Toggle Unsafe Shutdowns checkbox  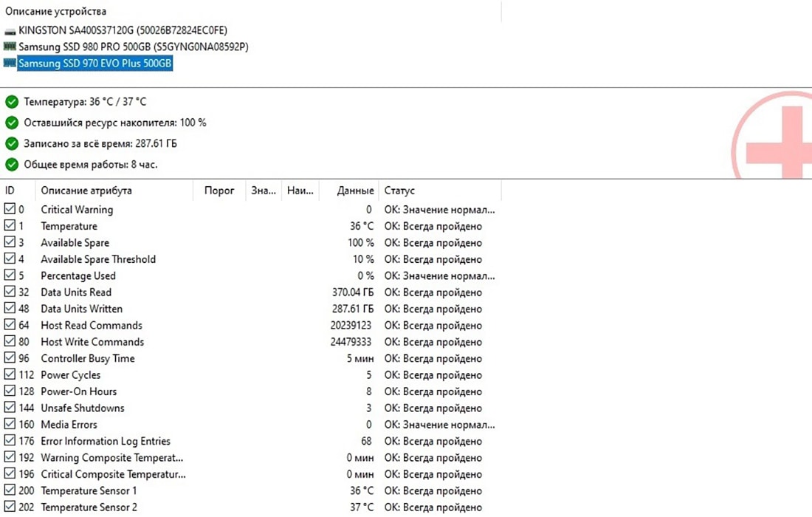click(10, 408)
